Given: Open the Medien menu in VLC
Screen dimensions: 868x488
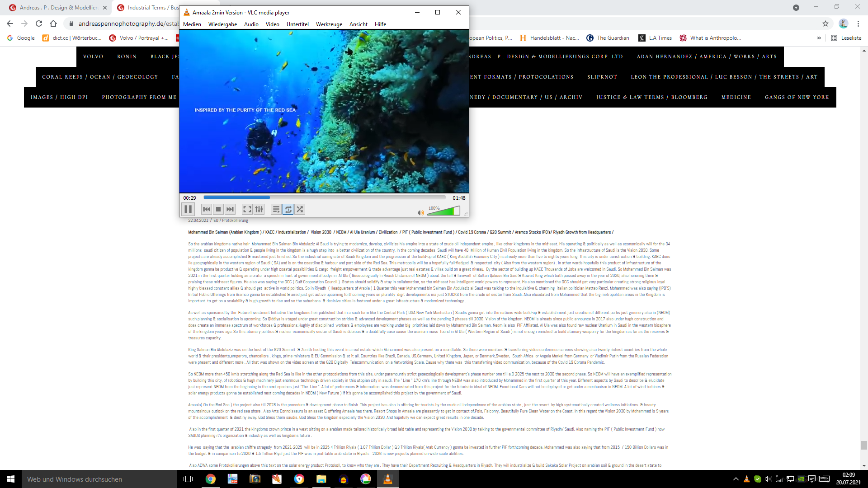Looking at the screenshot, I should tap(192, 24).
